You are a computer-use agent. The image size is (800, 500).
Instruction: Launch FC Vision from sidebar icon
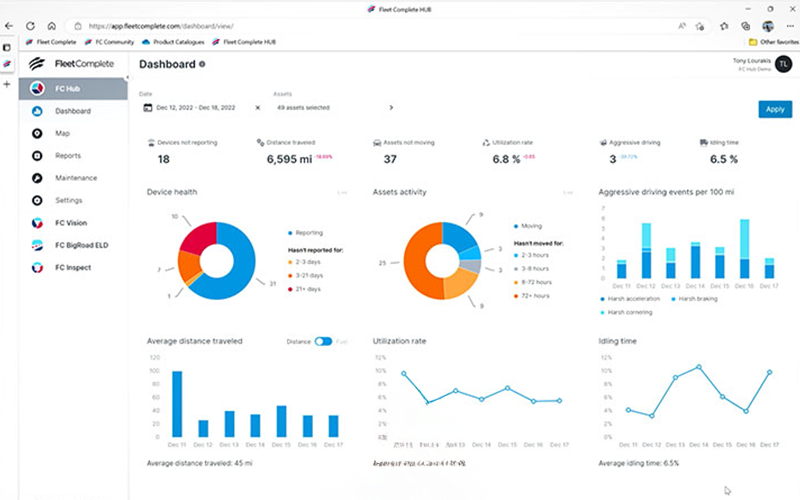37,223
